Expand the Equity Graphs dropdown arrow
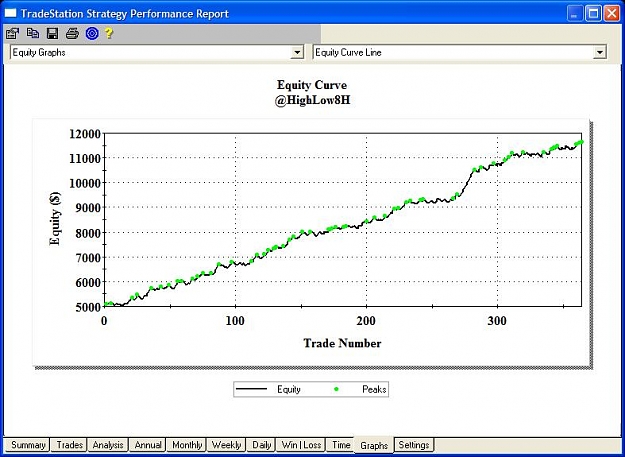Viewport: 625px width, 457px height. pos(297,52)
